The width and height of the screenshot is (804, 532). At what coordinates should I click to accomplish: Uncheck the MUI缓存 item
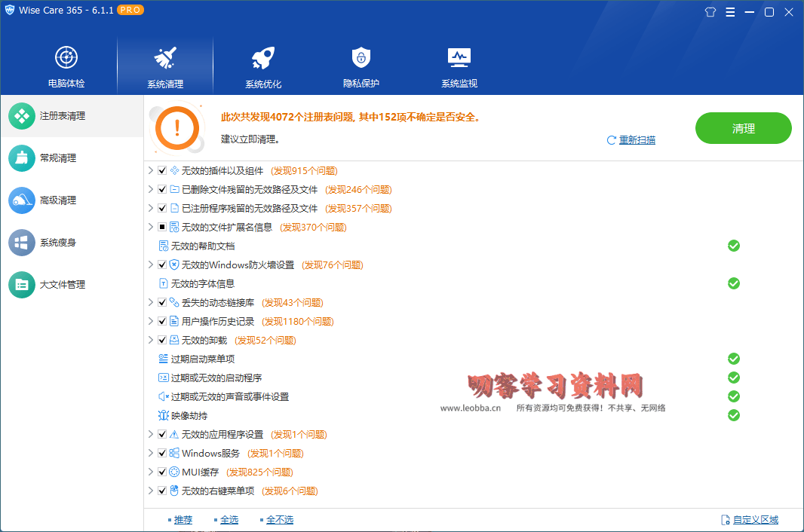point(161,472)
